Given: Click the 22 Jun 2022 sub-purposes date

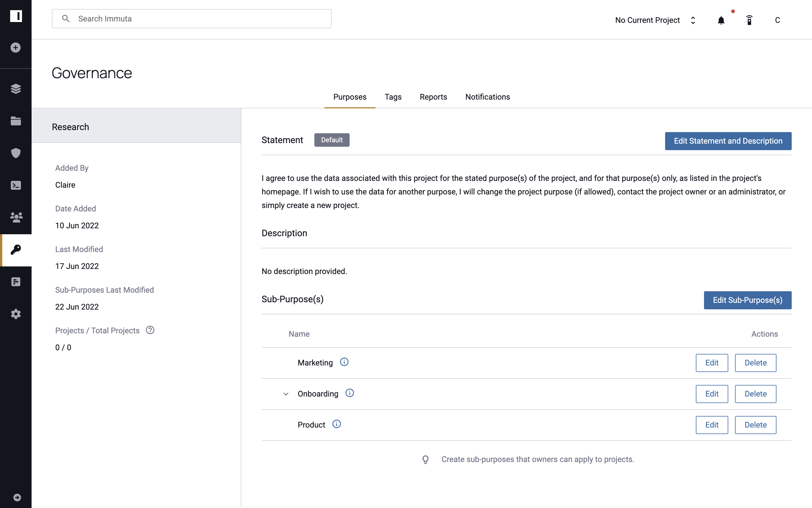Looking at the screenshot, I should pos(77,307).
